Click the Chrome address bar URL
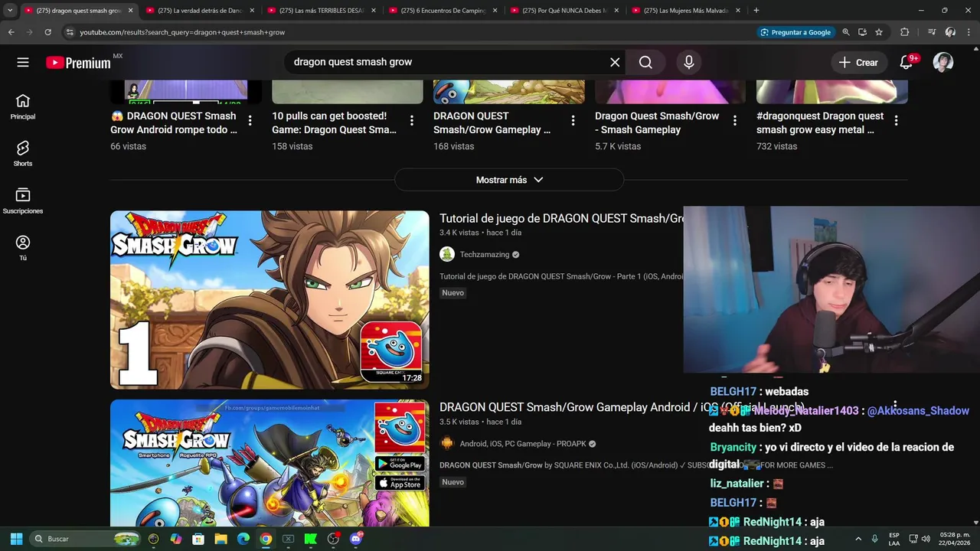This screenshot has width=980, height=551. (x=182, y=32)
